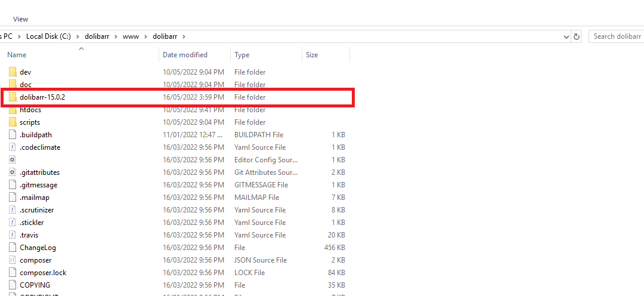Click the .gitattributes file icon

13,172
